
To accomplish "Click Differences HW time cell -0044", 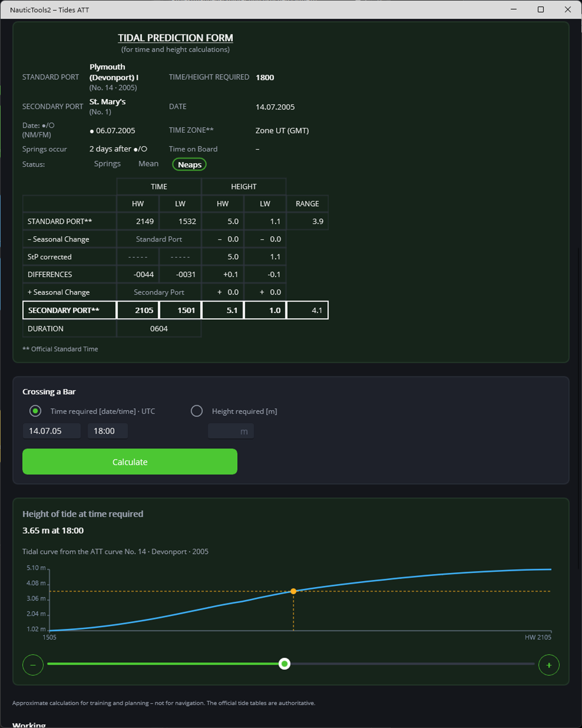I will 138,274.
